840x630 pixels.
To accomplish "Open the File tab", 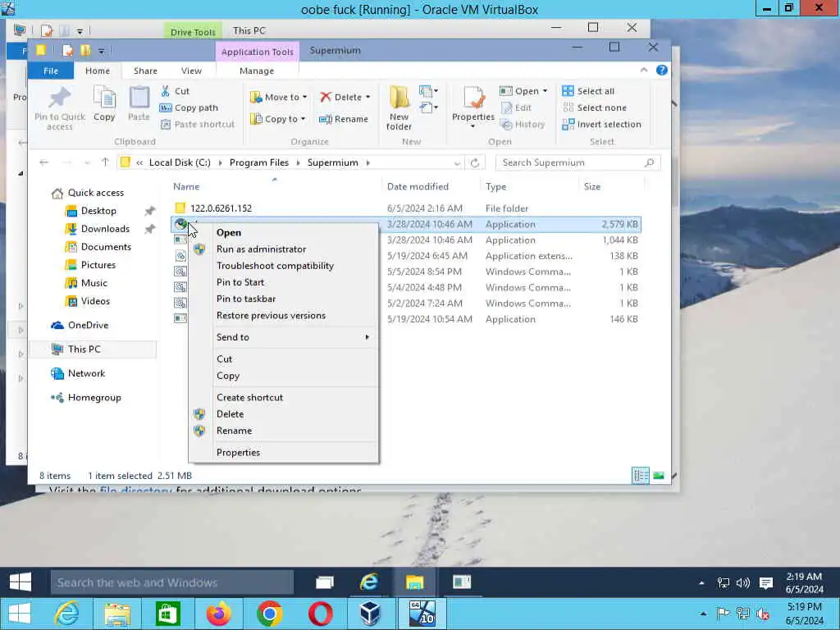I will 51,71.
